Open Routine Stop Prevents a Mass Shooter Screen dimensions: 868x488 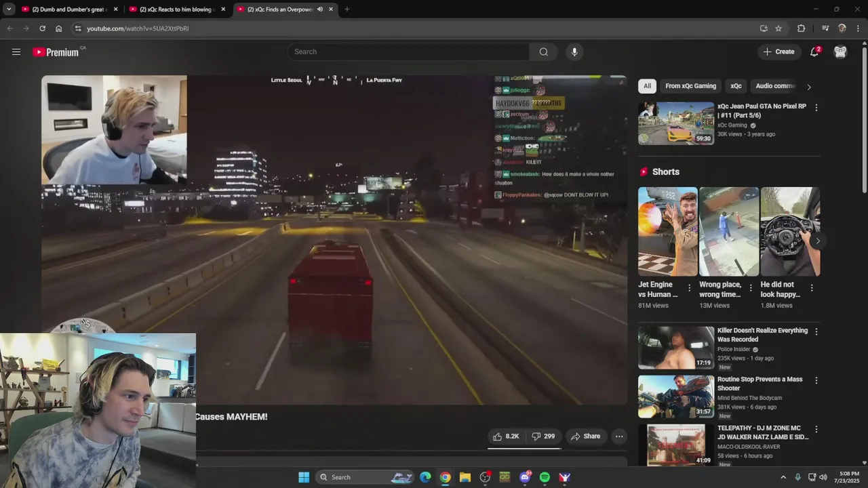[x=759, y=384]
